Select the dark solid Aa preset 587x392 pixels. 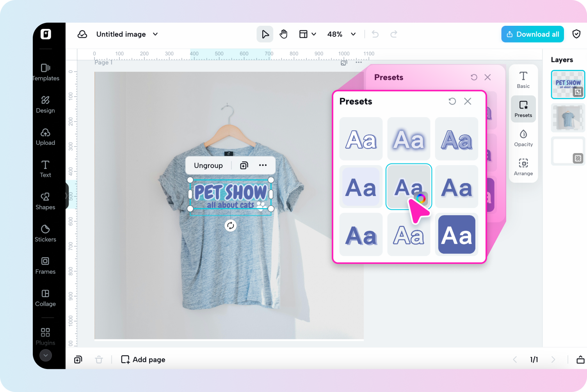(x=456, y=234)
